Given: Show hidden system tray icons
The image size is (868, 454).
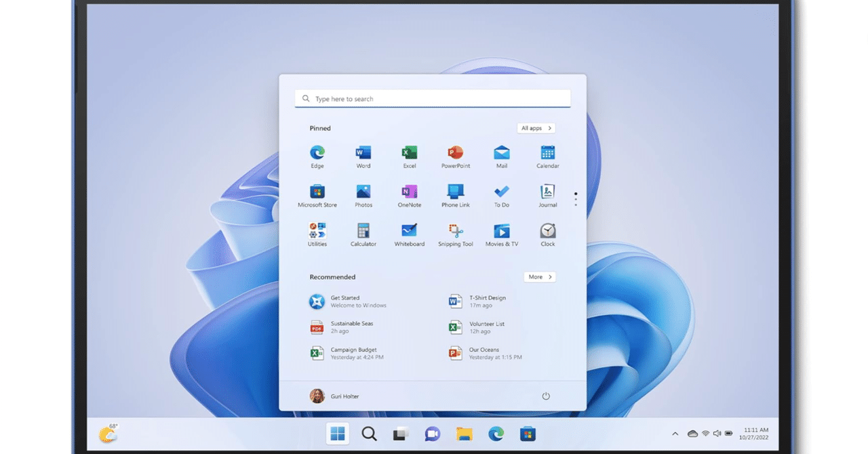Looking at the screenshot, I should tap(675, 434).
